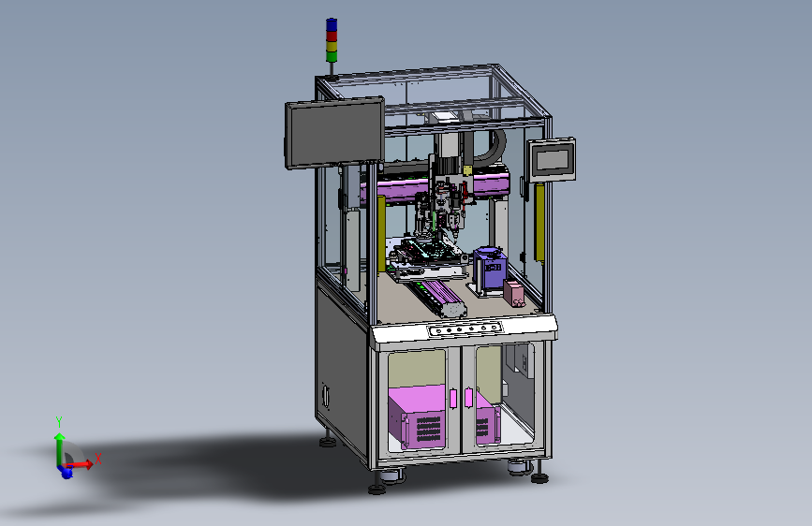Click the green Y axis of the triad
This screenshot has height=526, width=812.
click(x=60, y=449)
